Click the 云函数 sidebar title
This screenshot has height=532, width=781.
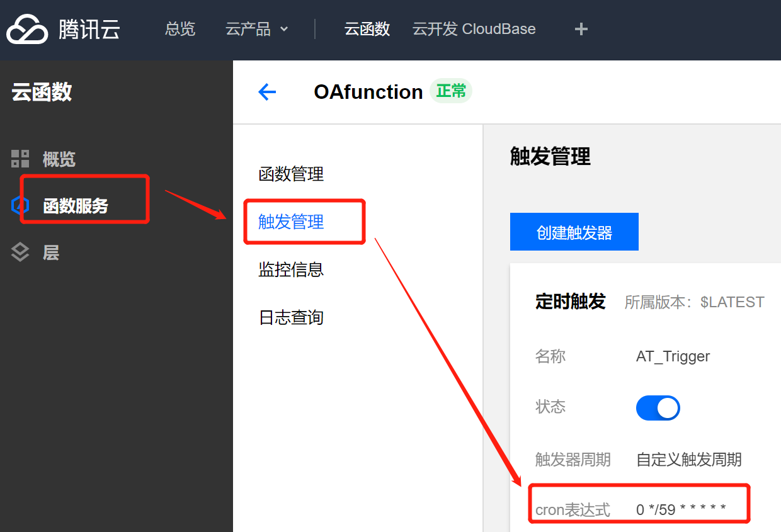[x=42, y=92]
